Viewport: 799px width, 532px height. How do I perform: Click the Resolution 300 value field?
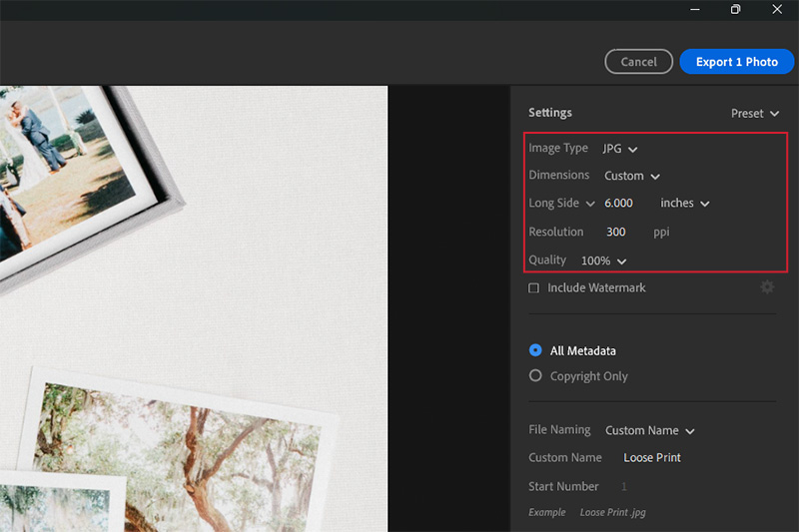click(x=616, y=233)
